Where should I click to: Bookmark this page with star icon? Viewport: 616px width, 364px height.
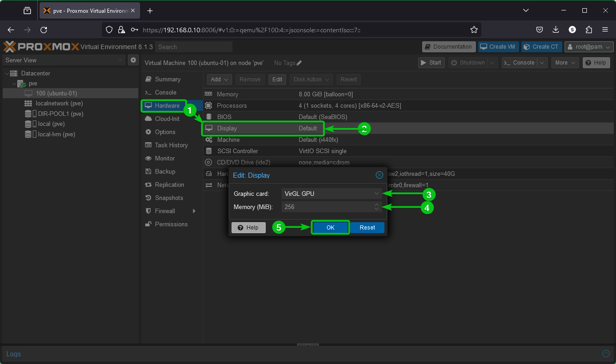tap(474, 30)
